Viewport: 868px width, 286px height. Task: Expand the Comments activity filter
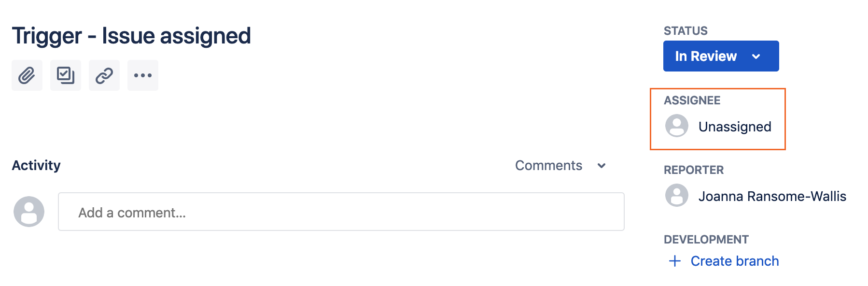560,166
